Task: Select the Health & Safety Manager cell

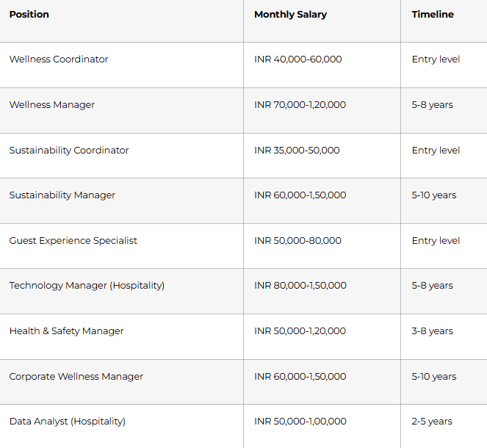Action: click(x=67, y=331)
